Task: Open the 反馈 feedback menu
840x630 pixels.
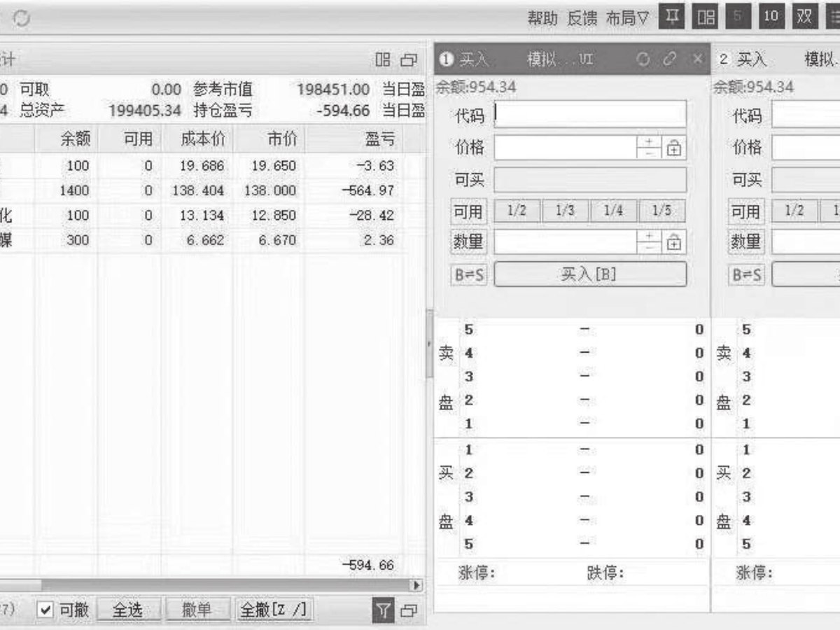Action: [x=582, y=18]
